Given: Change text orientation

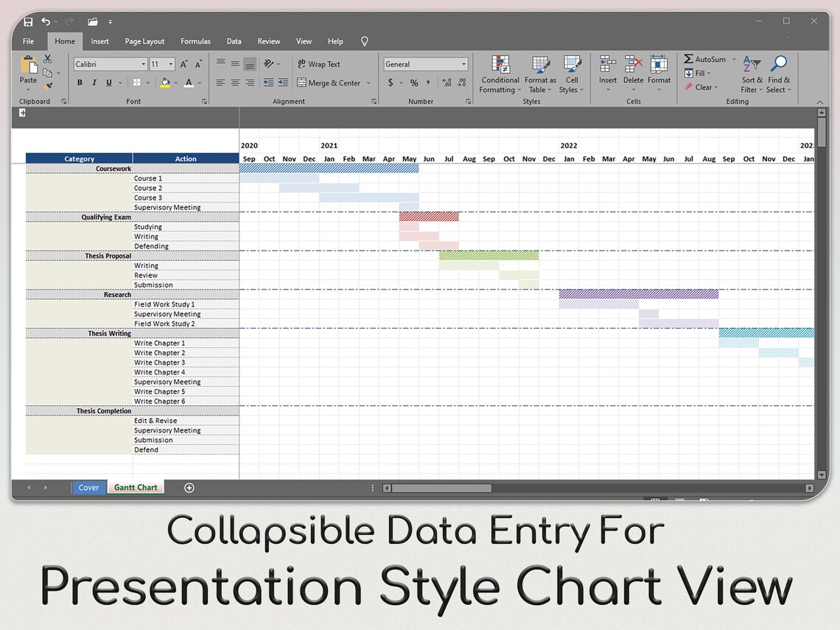Looking at the screenshot, I should click(269, 64).
